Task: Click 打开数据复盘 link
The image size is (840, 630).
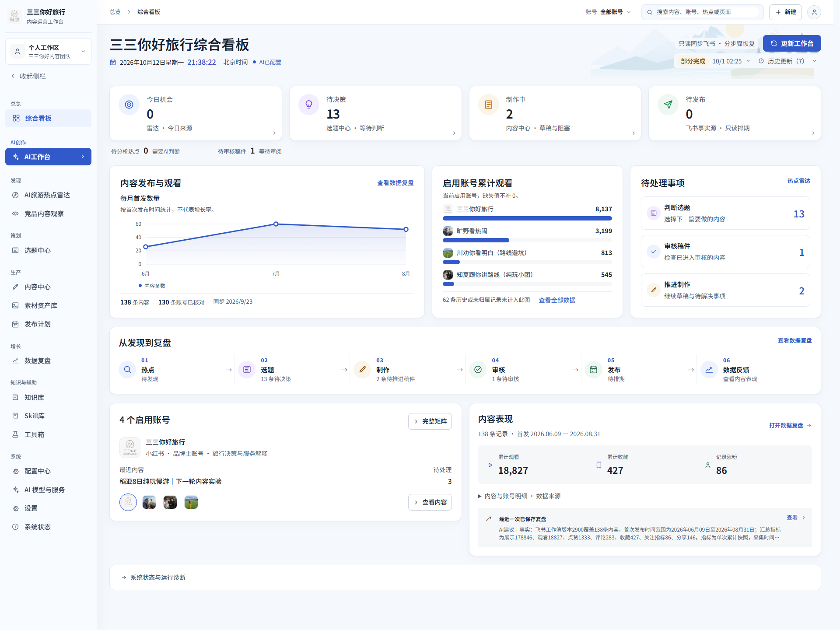Action: click(790, 425)
